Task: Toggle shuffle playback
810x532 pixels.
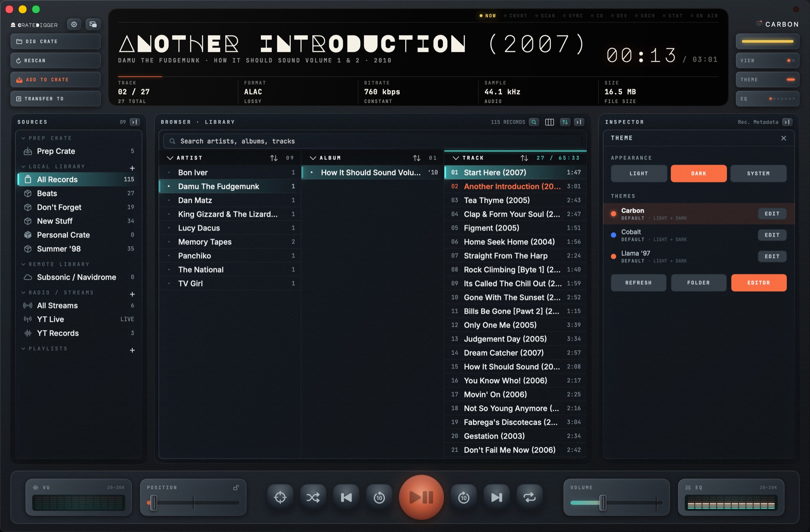Action: (313, 497)
